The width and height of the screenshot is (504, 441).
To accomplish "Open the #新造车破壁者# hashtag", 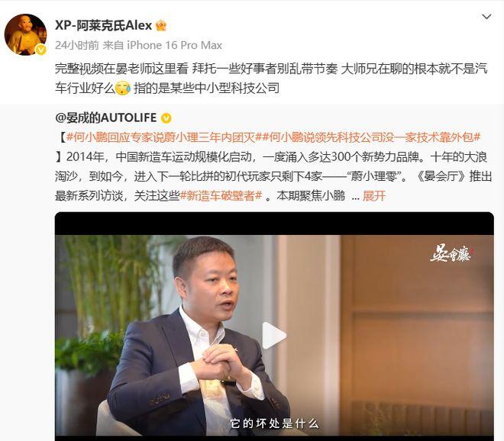I will [x=221, y=195].
